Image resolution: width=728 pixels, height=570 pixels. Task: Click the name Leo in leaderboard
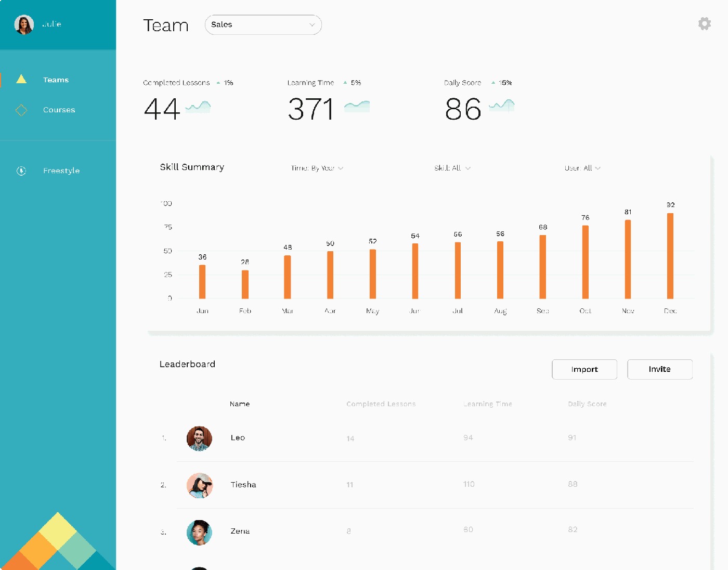(238, 438)
